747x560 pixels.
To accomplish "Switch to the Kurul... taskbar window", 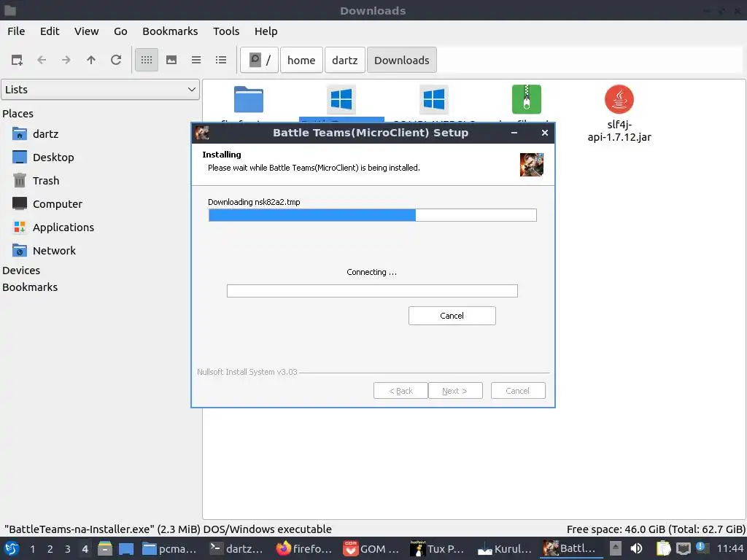I will tap(504, 548).
